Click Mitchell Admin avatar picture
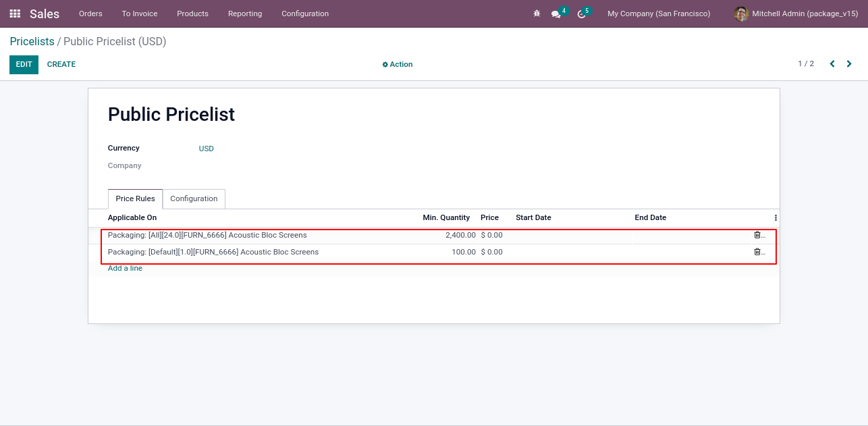The width and height of the screenshot is (868, 426). point(741,14)
